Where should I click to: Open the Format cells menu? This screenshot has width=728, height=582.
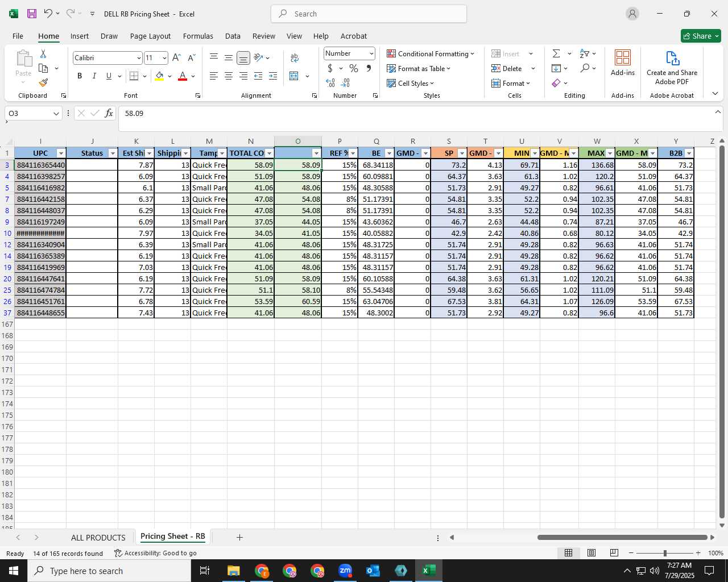511,83
